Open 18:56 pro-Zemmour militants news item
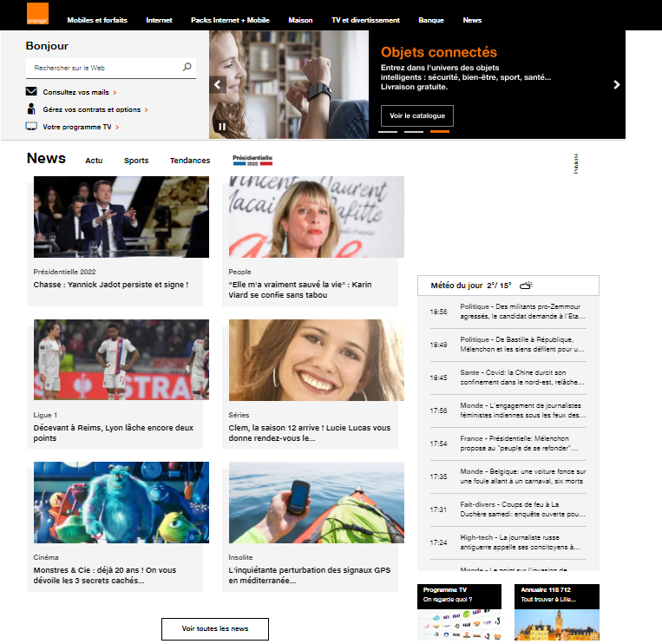Image resolution: width=662 pixels, height=644 pixels. click(x=508, y=312)
